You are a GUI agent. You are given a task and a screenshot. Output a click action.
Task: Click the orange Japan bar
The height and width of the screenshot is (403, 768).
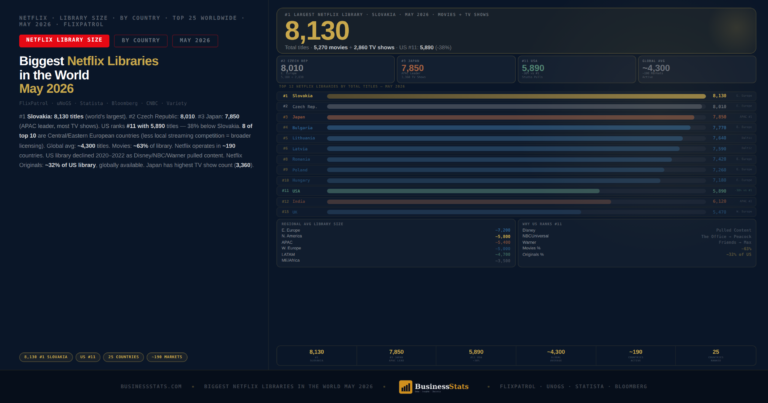510,117
